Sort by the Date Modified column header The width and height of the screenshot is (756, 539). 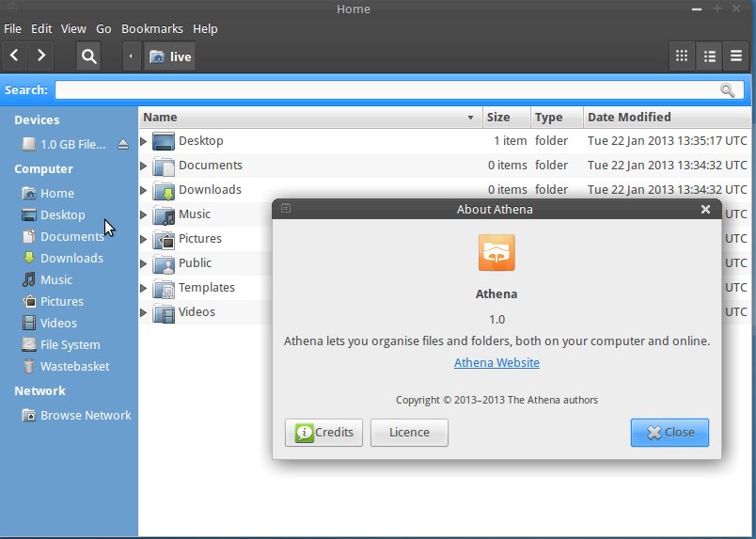[668, 118]
